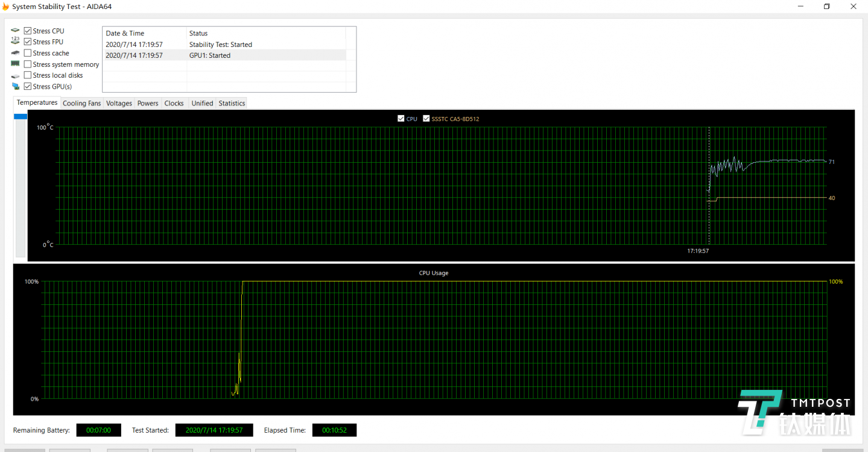Disable the Stress FPU checkbox
The image size is (868, 452).
pos(28,42)
